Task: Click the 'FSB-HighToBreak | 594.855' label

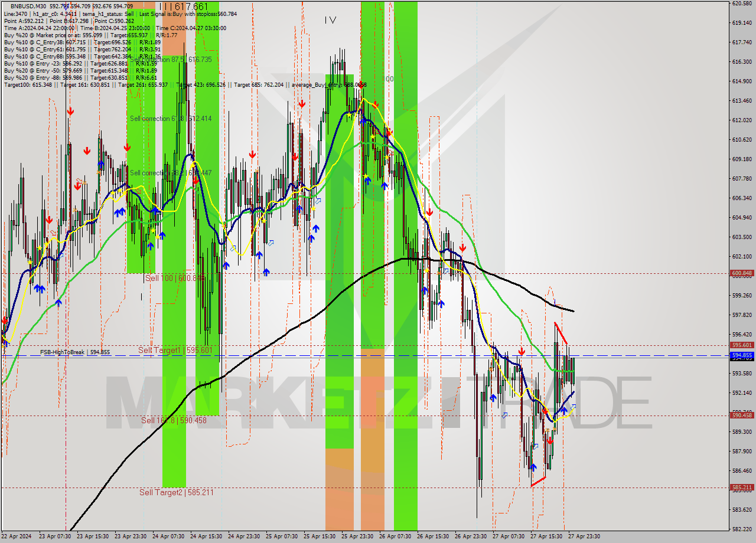Action: point(75,352)
